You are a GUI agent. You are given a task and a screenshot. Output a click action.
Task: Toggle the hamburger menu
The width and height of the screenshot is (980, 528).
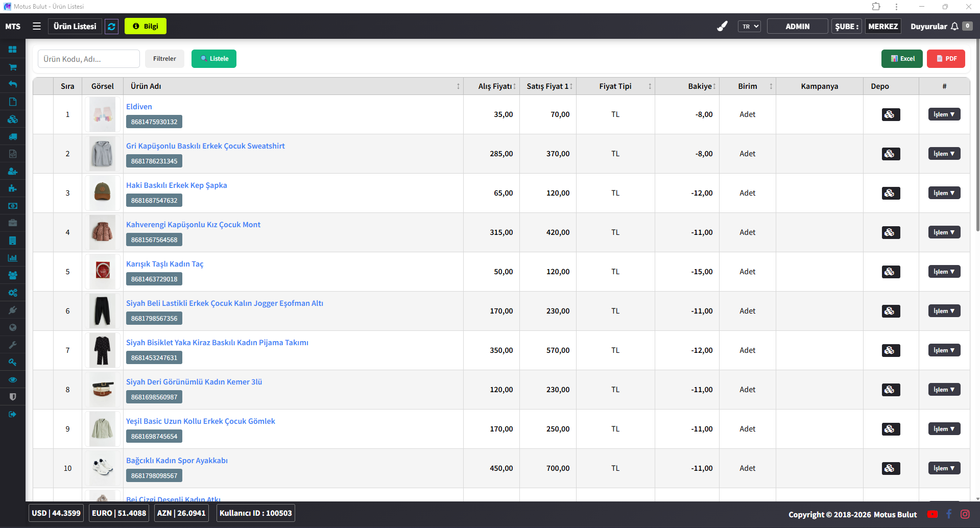[x=37, y=26]
